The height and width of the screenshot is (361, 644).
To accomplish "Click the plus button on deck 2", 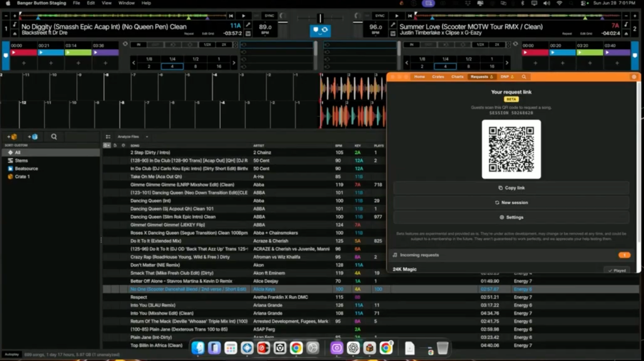I will [x=635, y=16].
